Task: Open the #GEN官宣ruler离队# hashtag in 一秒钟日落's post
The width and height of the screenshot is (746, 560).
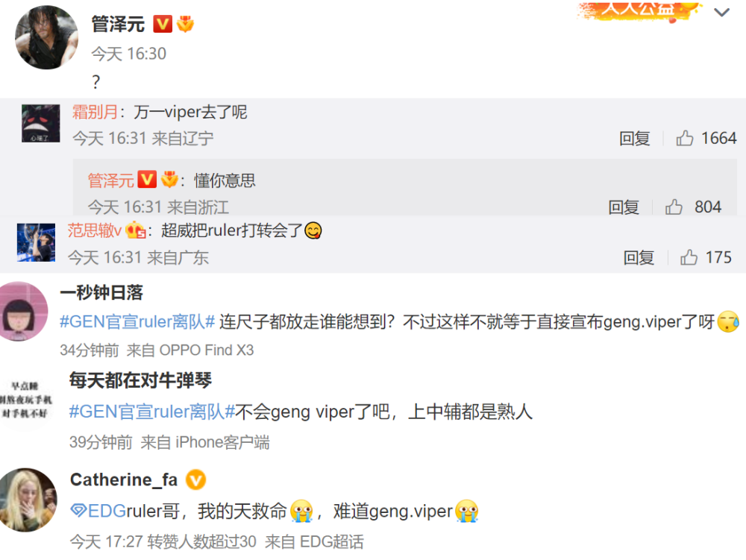Action: point(137,322)
